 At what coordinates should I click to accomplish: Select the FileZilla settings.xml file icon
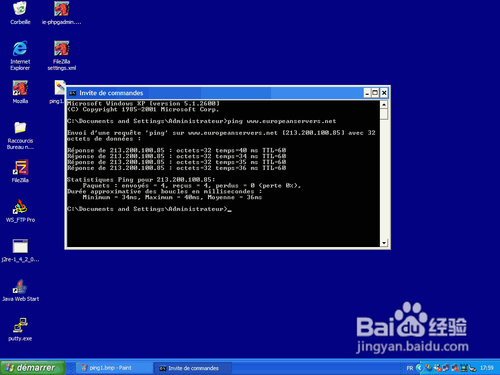(62, 55)
